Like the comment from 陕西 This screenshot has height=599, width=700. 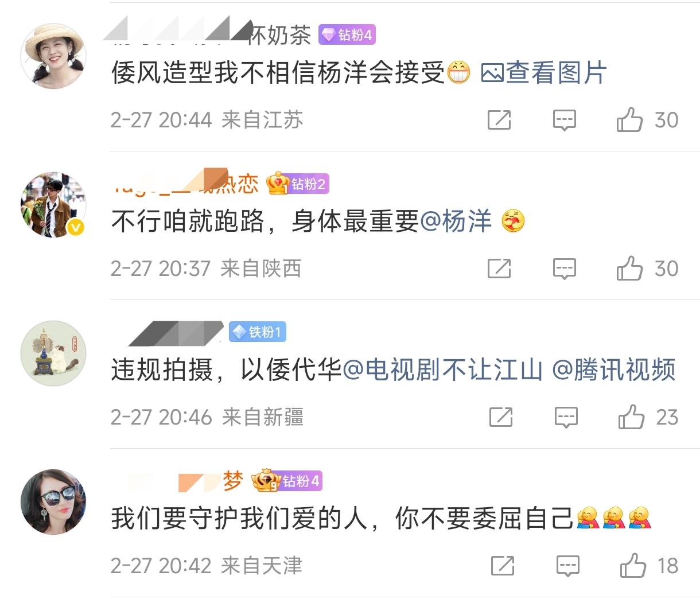tap(629, 269)
